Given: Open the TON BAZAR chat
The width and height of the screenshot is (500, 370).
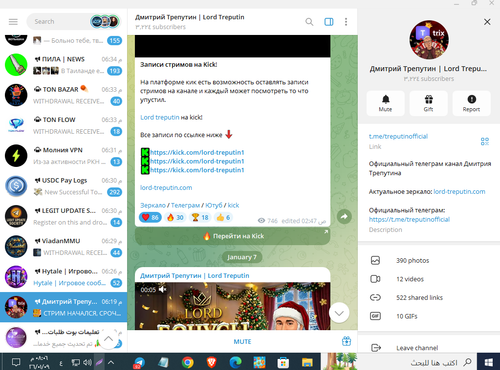Looking at the screenshot, I should [x=63, y=95].
